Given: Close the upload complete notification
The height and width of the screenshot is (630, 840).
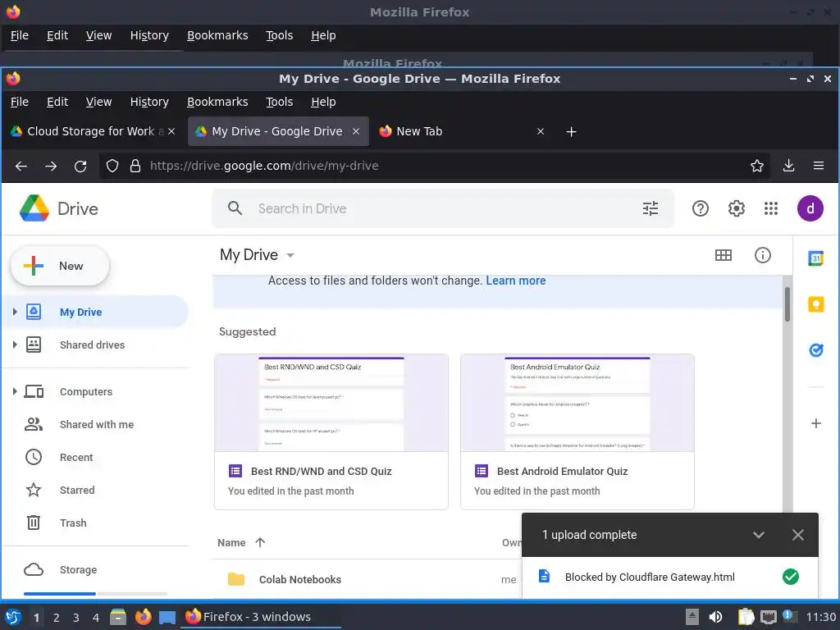Looking at the screenshot, I should 797,535.
